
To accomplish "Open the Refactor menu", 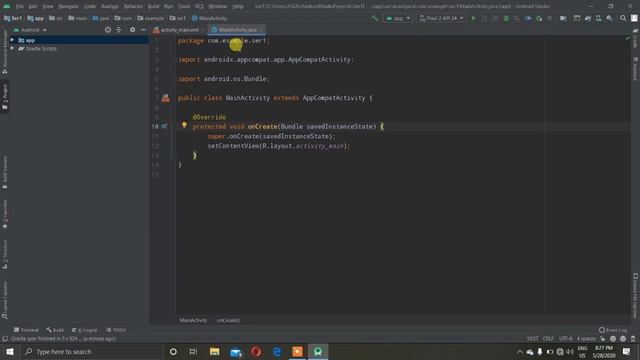I will tap(133, 6).
